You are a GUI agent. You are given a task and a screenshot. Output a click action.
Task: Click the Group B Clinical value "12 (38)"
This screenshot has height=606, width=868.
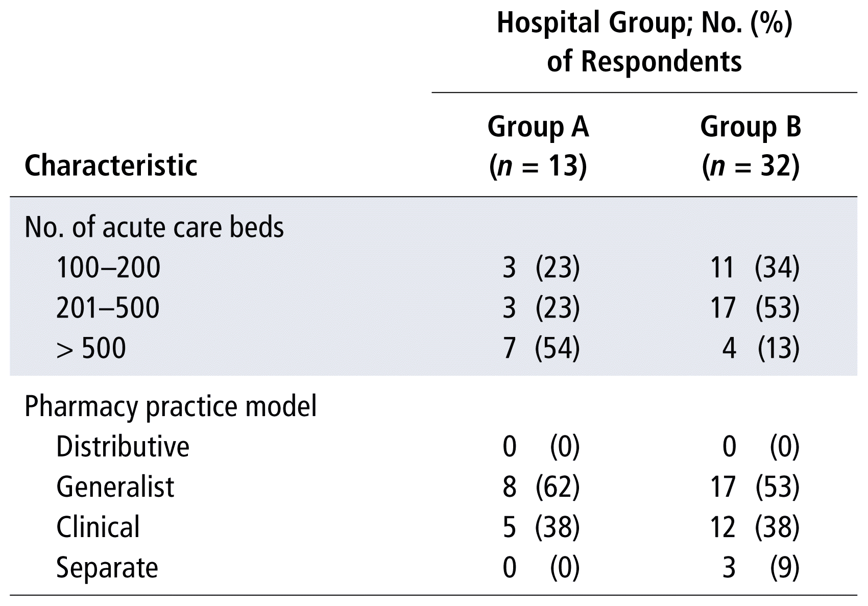tap(755, 527)
